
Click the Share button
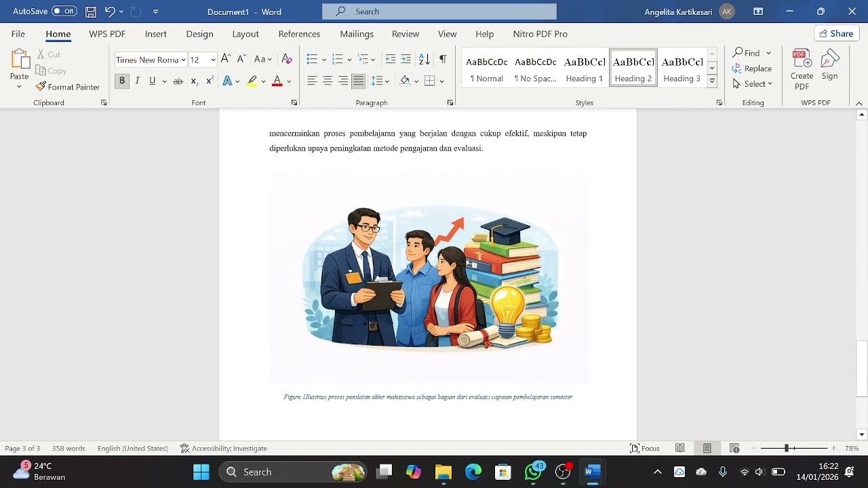[x=836, y=34]
